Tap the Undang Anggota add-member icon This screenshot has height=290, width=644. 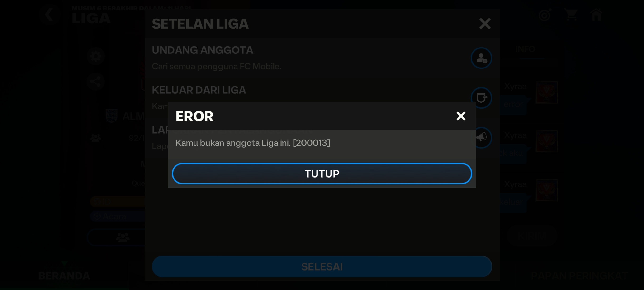click(x=481, y=58)
